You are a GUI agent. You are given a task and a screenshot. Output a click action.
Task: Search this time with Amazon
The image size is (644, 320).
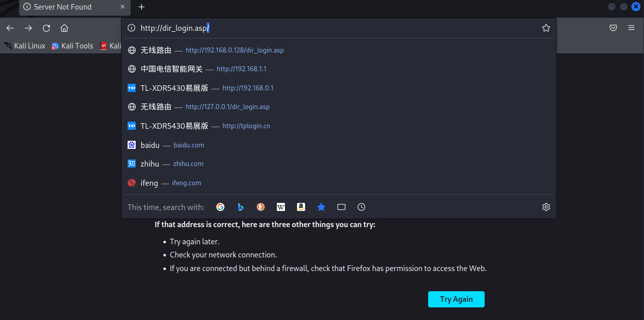[x=301, y=207]
